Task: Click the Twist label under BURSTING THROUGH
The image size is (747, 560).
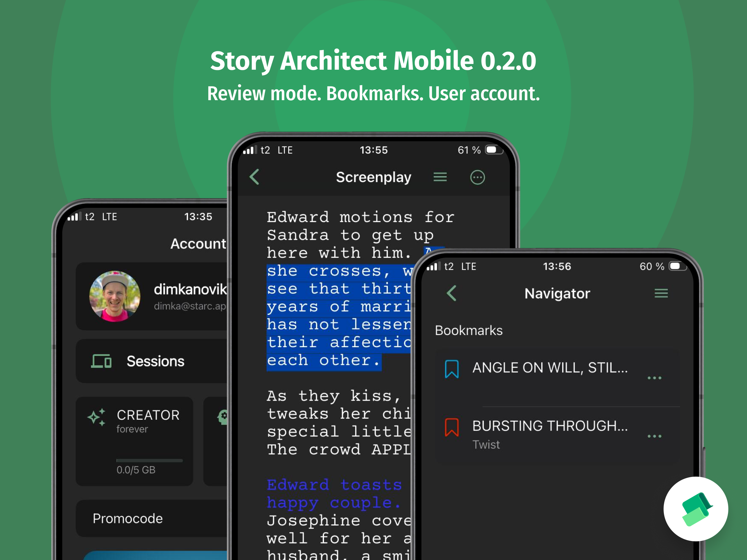Action: coord(486,445)
